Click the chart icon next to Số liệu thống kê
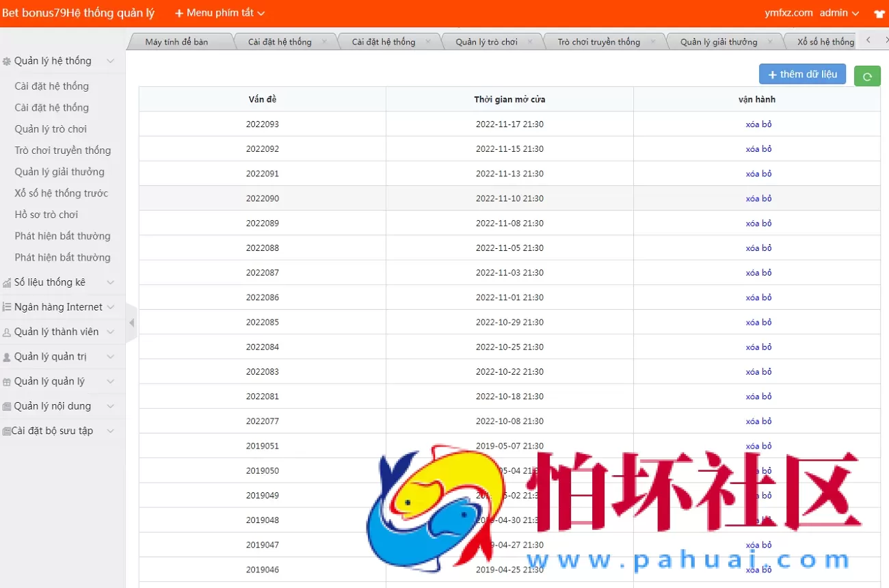The width and height of the screenshot is (889, 588). coord(8,282)
